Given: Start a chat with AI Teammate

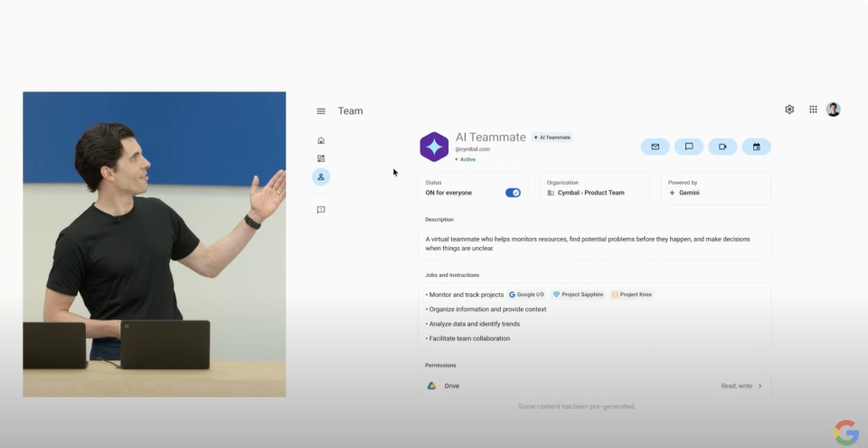Looking at the screenshot, I should 689,147.
